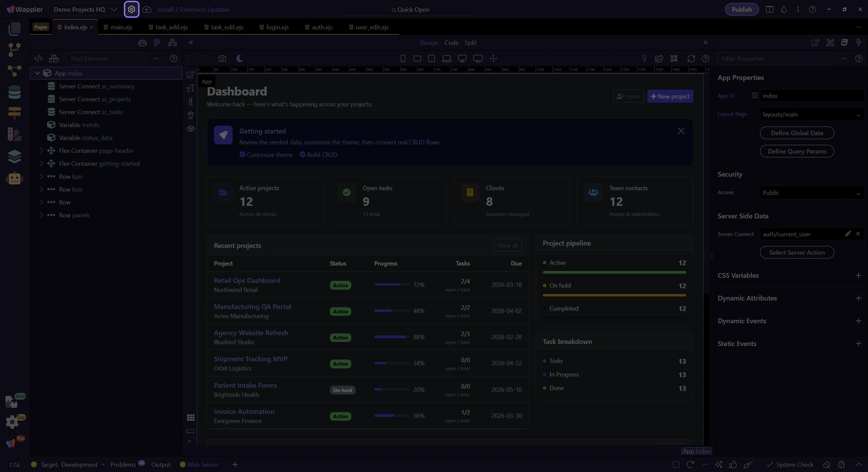Select the phone portrait viewport icon

tap(403, 59)
